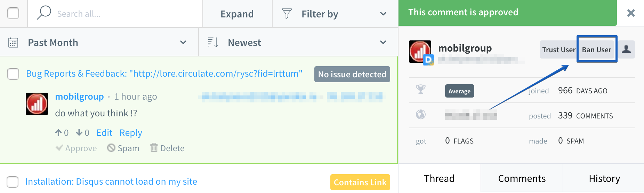Click the Ban User button

coord(597,49)
